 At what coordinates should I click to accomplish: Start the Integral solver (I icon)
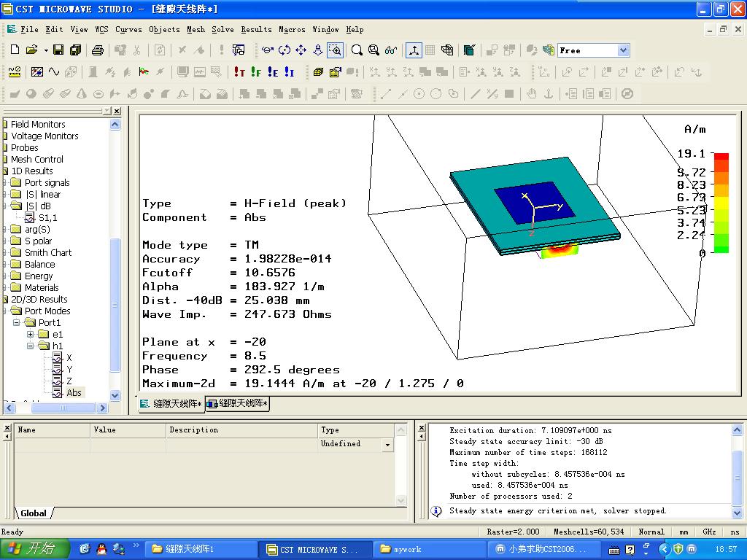pyautogui.click(x=290, y=72)
